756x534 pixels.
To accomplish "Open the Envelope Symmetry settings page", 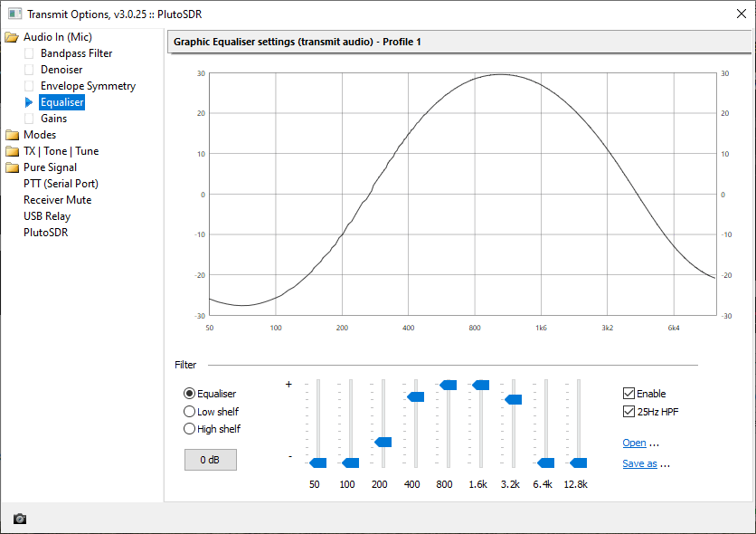I will (x=88, y=86).
